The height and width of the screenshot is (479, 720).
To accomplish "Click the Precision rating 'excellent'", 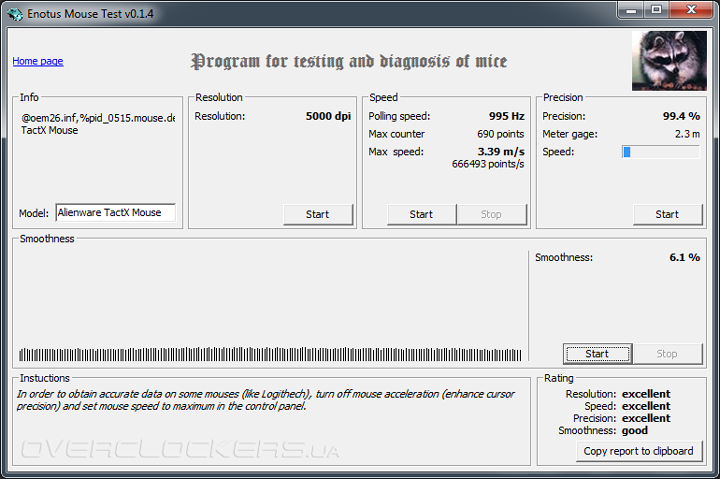I will 646,418.
